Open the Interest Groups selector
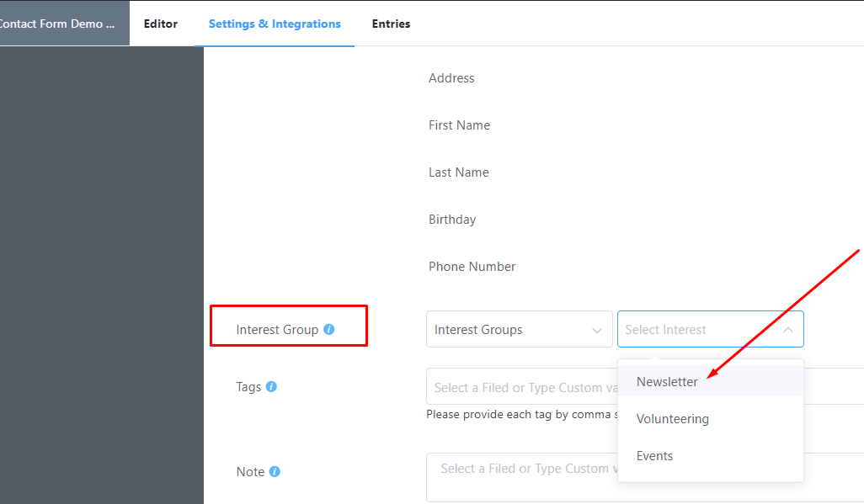 pyautogui.click(x=505, y=329)
